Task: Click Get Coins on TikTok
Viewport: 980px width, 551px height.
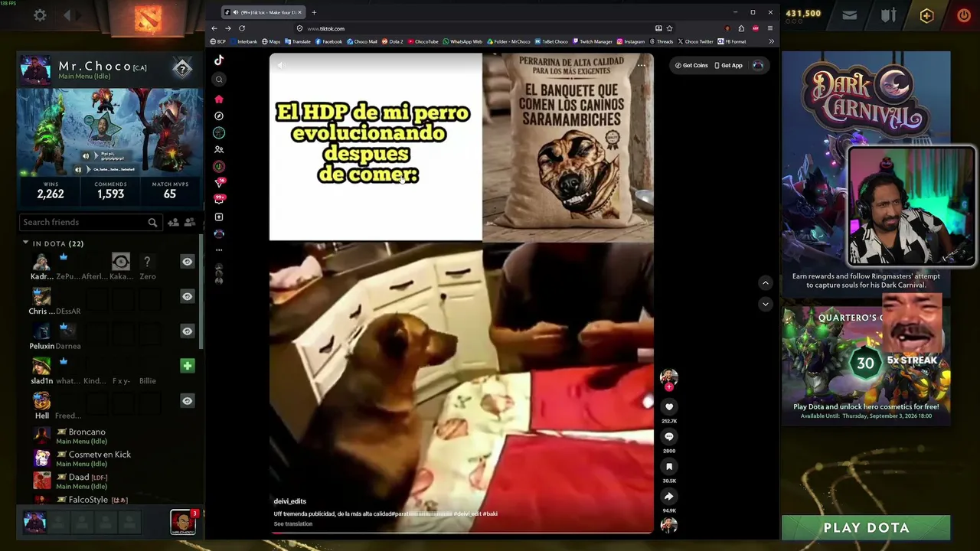Action: point(691,66)
